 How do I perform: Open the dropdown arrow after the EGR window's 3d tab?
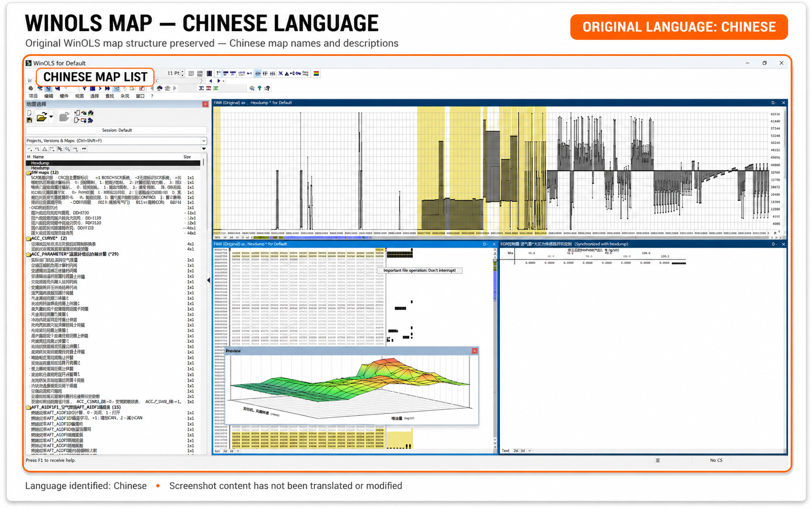click(529, 451)
